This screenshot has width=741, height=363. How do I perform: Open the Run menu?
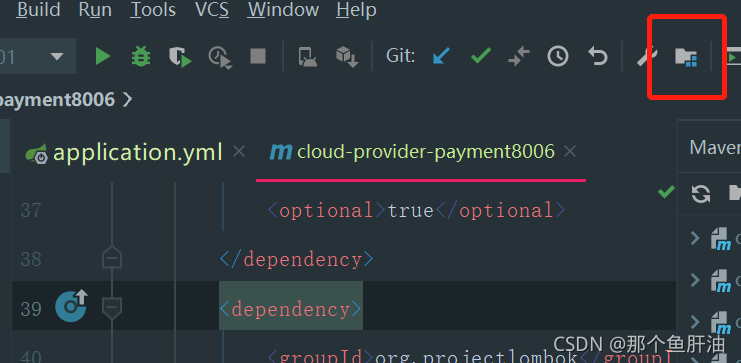click(95, 9)
